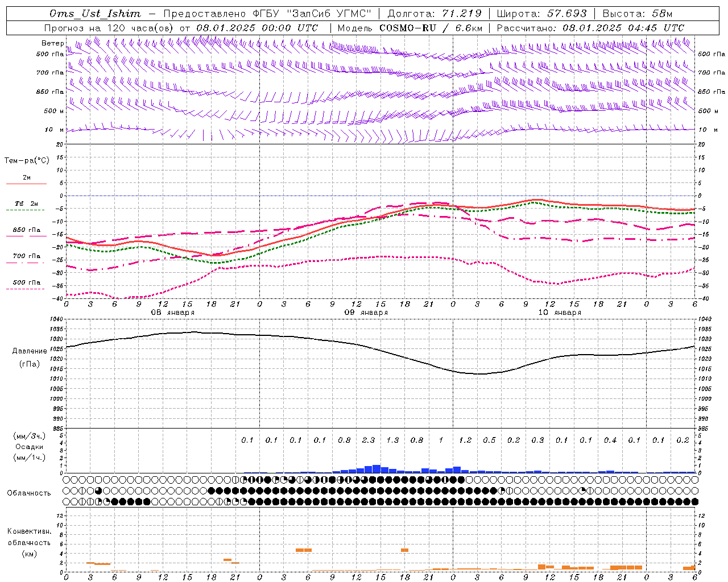Click the 850 гПа temperature legend entry

point(27,230)
